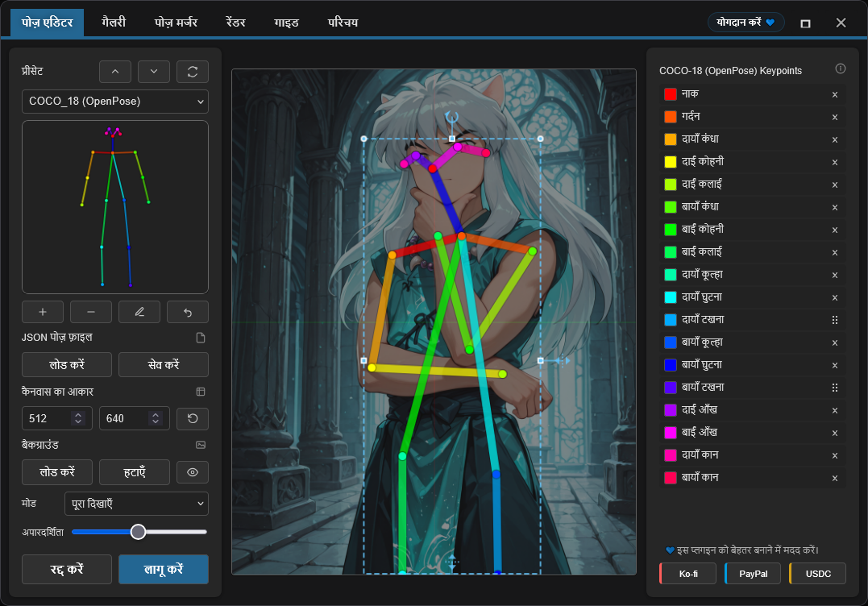Viewport: 868px width, 606px height.
Task: Load a JSON pose file
Action: pyautogui.click(x=67, y=365)
